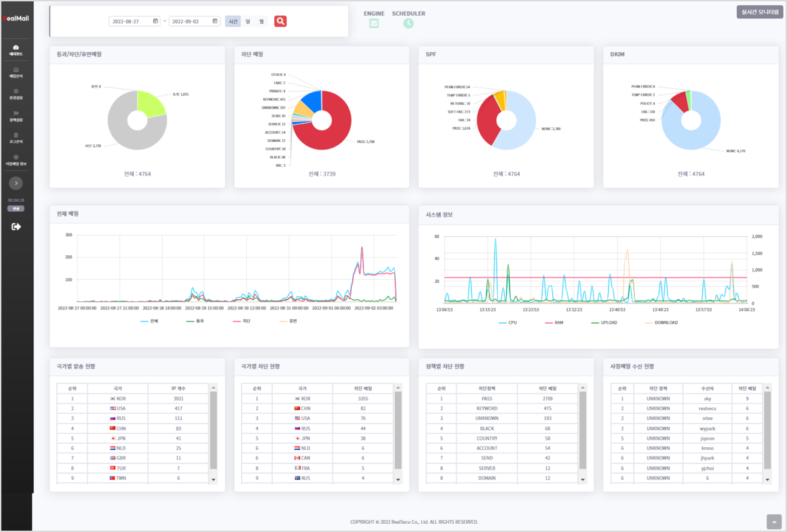This screenshot has height=532, width=787.
Task: Select the '일' daily period tab
Action: click(248, 22)
